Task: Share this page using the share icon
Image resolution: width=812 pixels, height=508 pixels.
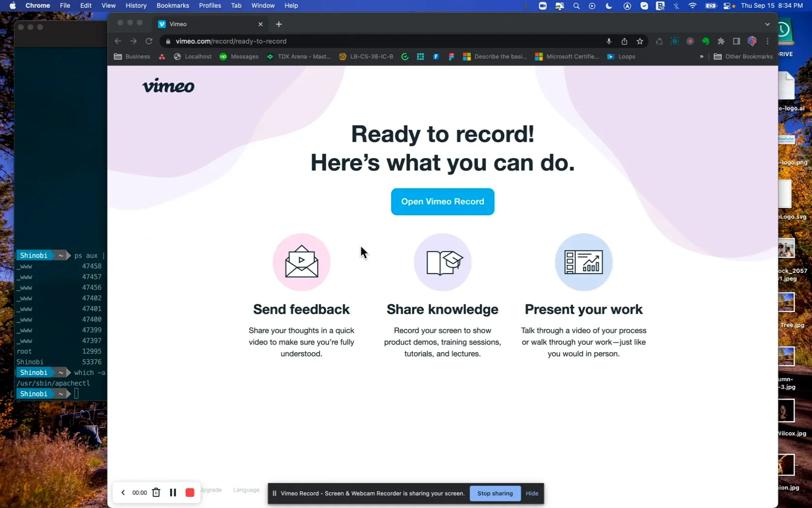Action: (624, 41)
